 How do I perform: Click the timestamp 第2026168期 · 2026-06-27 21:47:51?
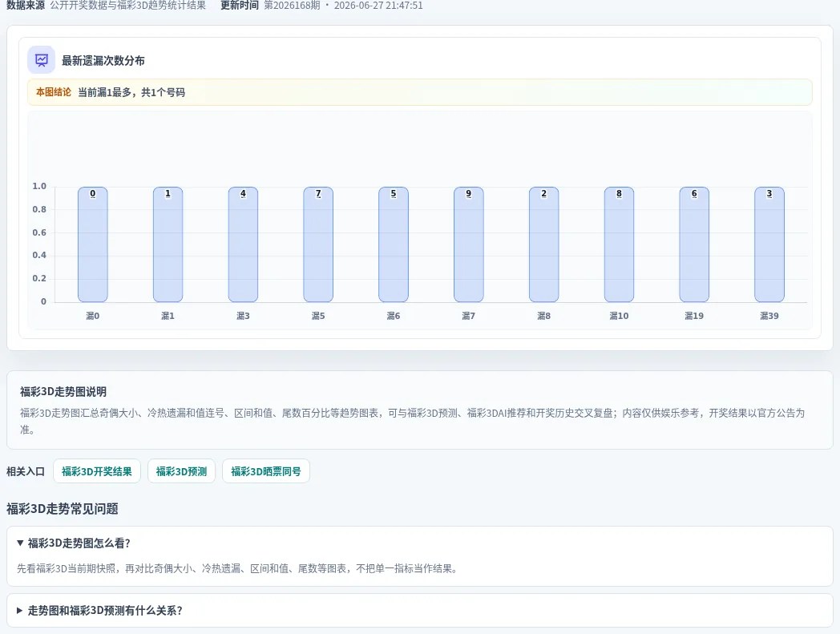coord(343,6)
